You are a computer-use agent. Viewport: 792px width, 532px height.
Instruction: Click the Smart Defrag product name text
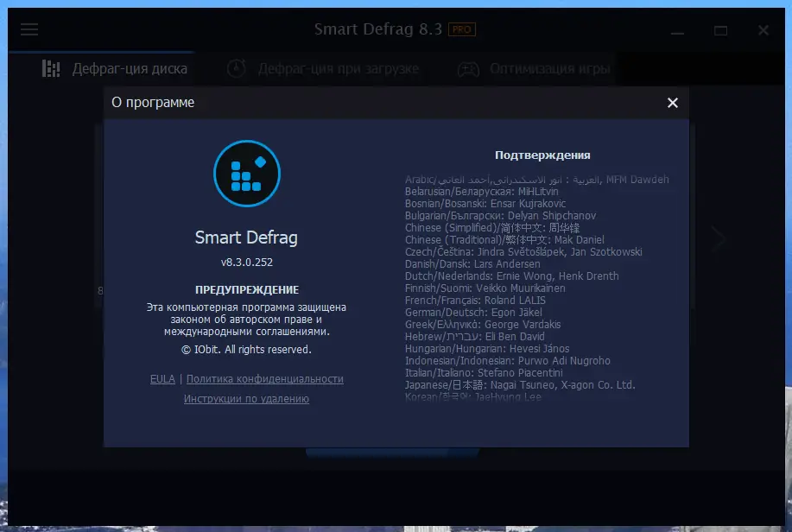click(246, 237)
